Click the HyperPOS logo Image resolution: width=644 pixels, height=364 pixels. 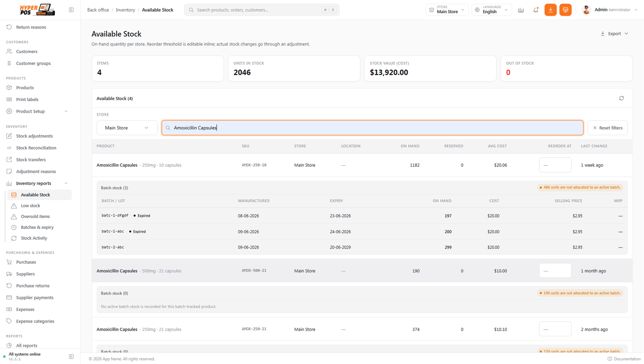point(37,10)
